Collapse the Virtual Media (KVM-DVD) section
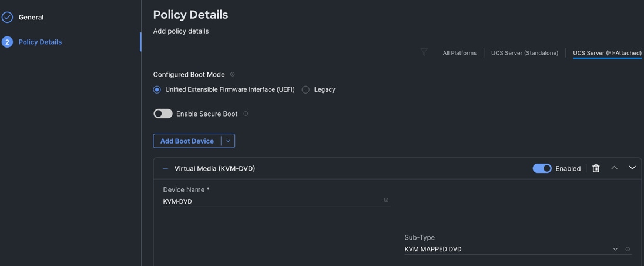644x266 pixels. pyautogui.click(x=166, y=169)
